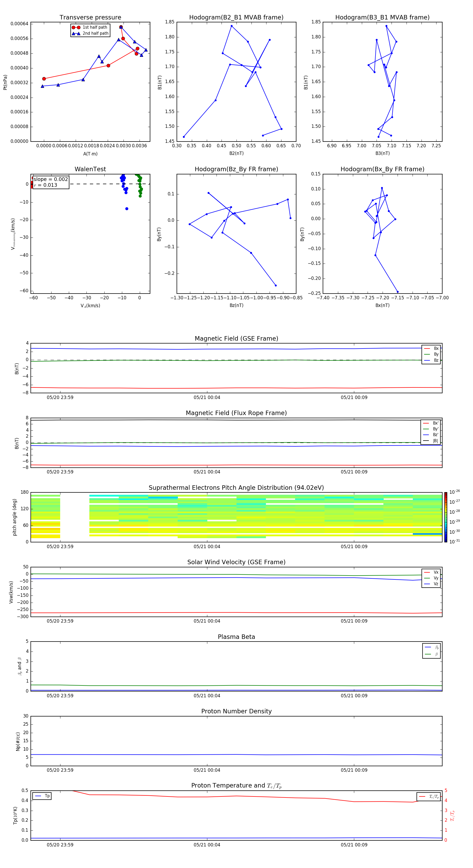The height and width of the screenshot is (868, 473).
Task: Click the 'Proton Number Density' title
Action: [x=236, y=711]
